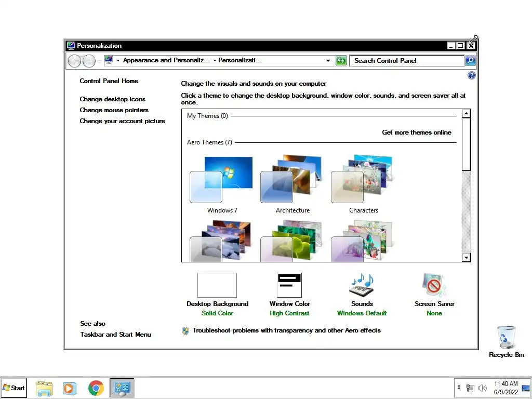Open Change your account picture

pos(123,121)
